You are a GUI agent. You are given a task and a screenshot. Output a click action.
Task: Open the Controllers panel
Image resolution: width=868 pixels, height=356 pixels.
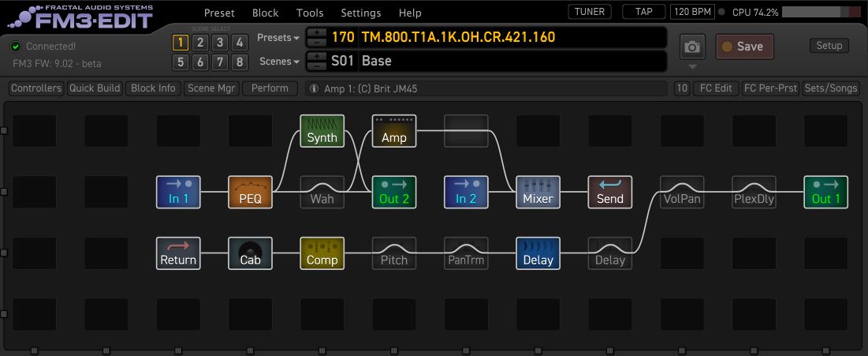36,88
